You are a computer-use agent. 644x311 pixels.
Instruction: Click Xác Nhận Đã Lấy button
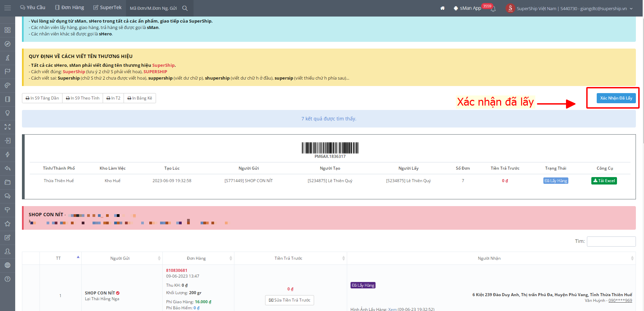click(x=616, y=98)
